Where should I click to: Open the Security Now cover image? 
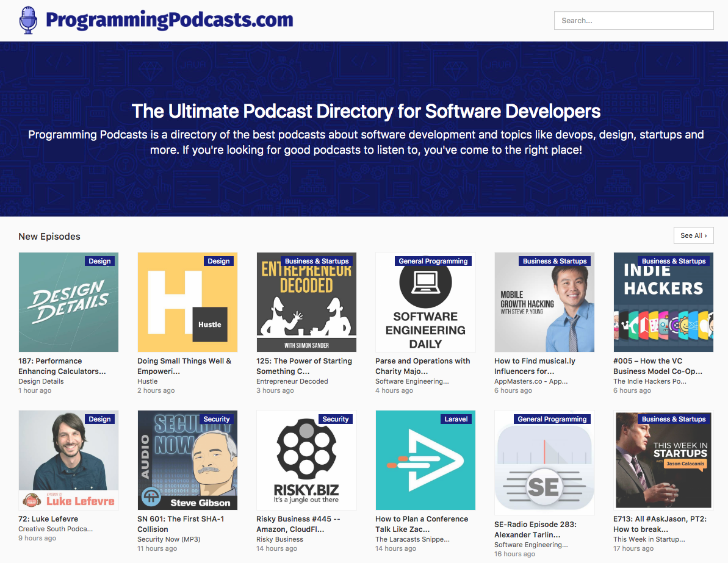click(x=187, y=460)
